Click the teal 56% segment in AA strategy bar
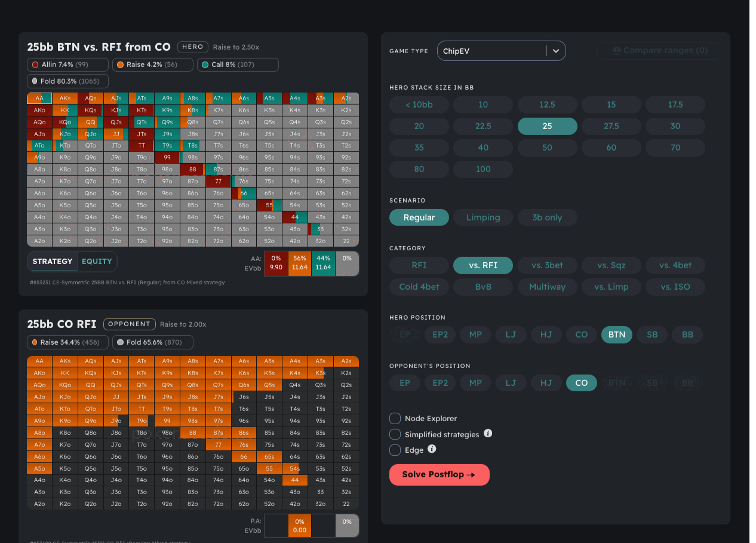 [300, 263]
